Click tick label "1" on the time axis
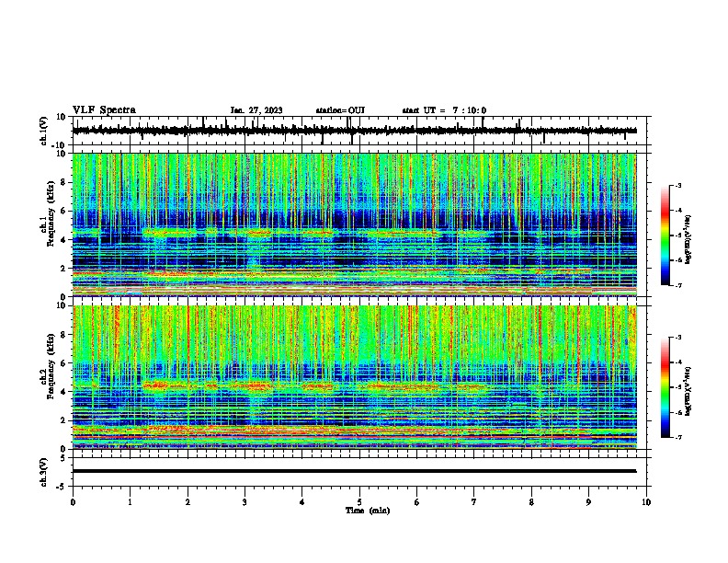The image size is (728, 563). click(x=130, y=502)
